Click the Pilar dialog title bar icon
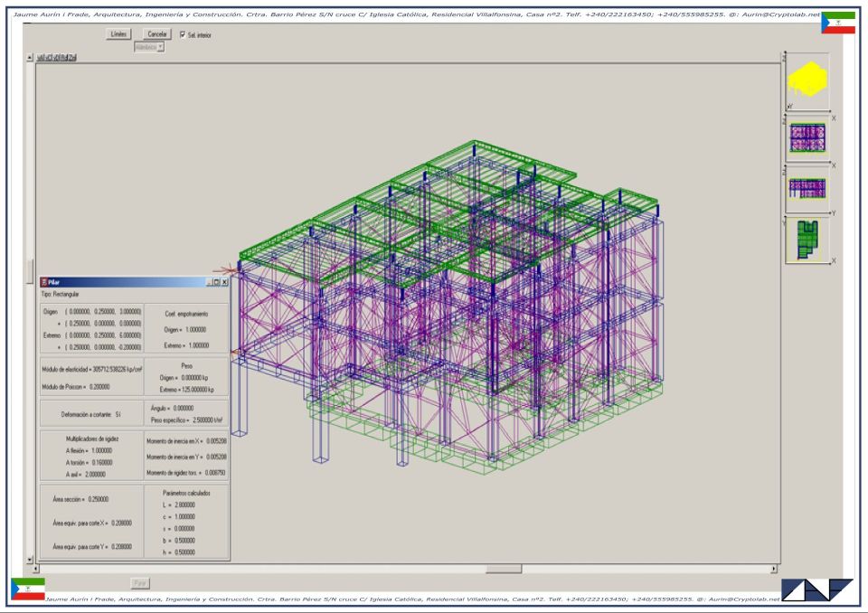The image size is (868, 613). pos(44,283)
